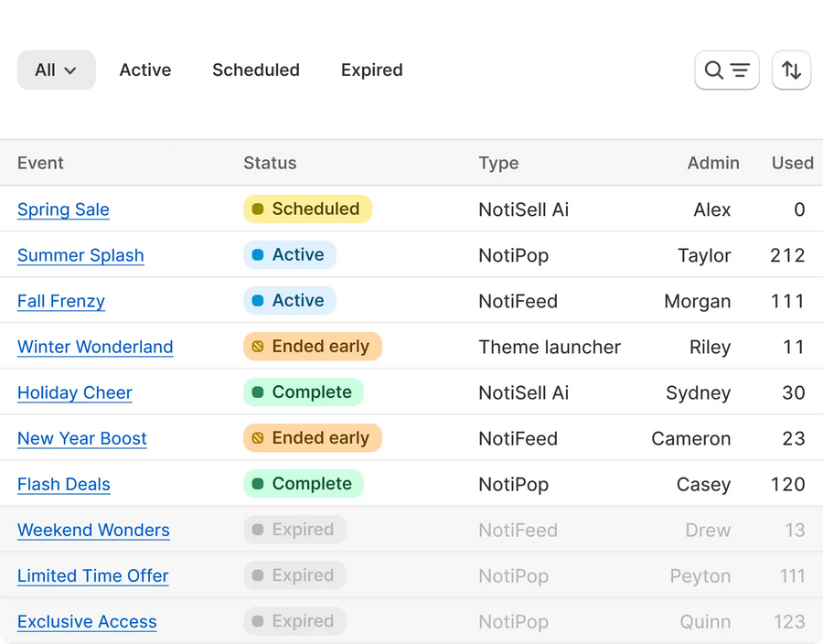The width and height of the screenshot is (823, 644).
Task: Click the green dot in Flash Deals' Complete badge
Action: (x=257, y=484)
